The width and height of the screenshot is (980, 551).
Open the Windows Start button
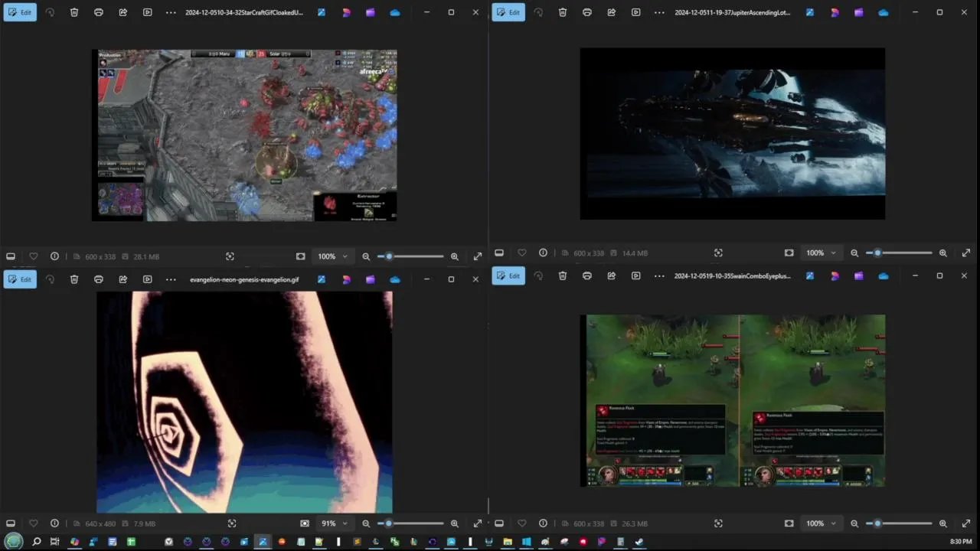(x=14, y=542)
